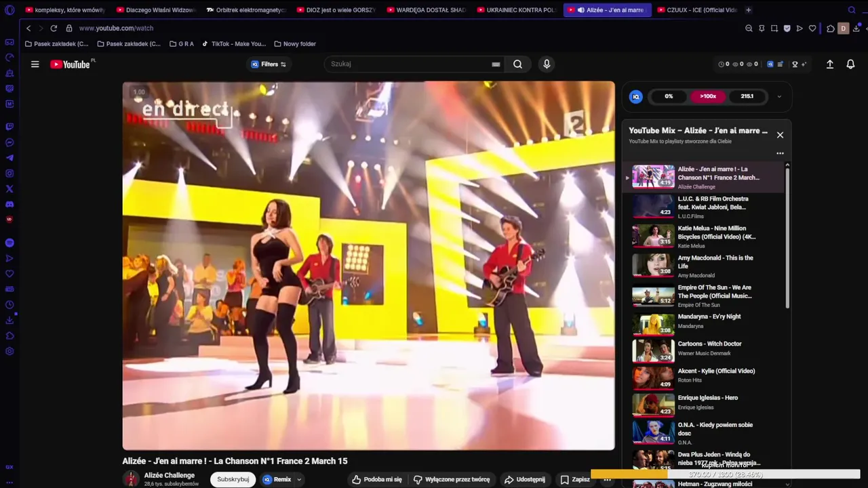Open the G R A bookmarks folder
The width and height of the screenshot is (868, 488).
[x=182, y=44]
